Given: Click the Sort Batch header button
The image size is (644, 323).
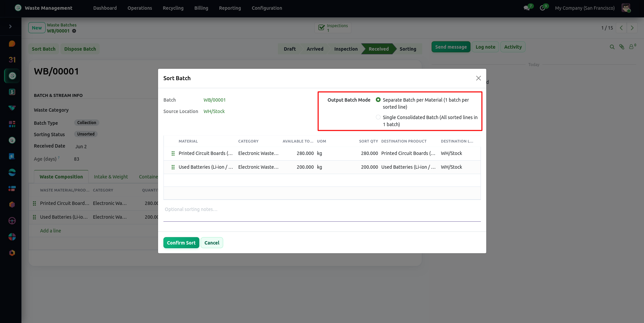Looking at the screenshot, I should [x=44, y=49].
